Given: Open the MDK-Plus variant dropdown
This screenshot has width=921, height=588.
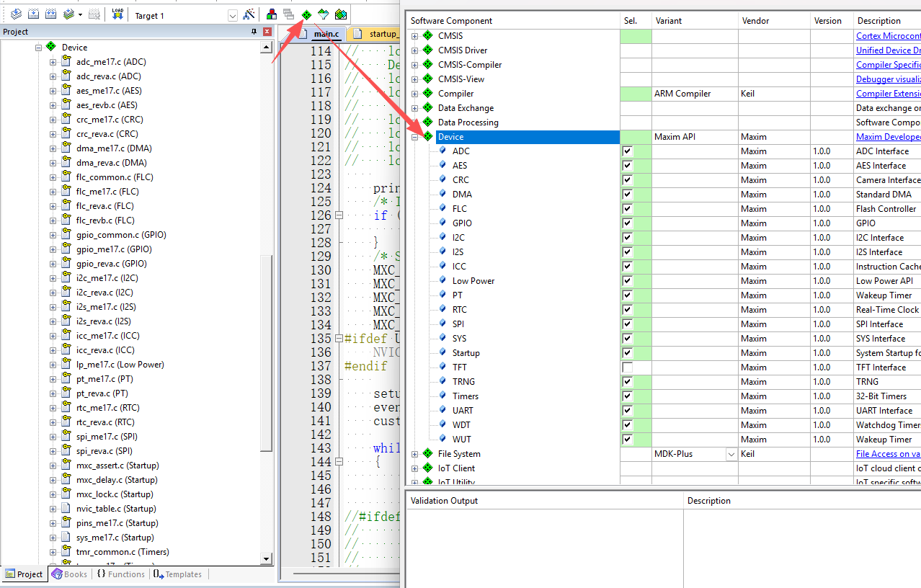Looking at the screenshot, I should [731, 454].
